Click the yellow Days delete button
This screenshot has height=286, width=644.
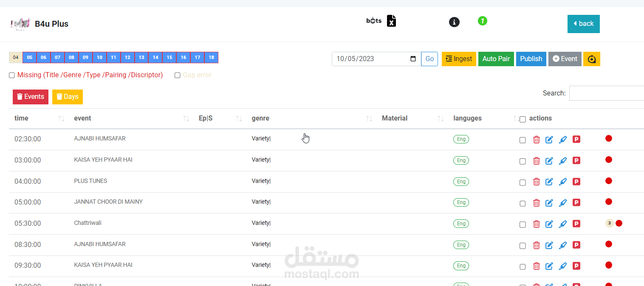point(68,97)
